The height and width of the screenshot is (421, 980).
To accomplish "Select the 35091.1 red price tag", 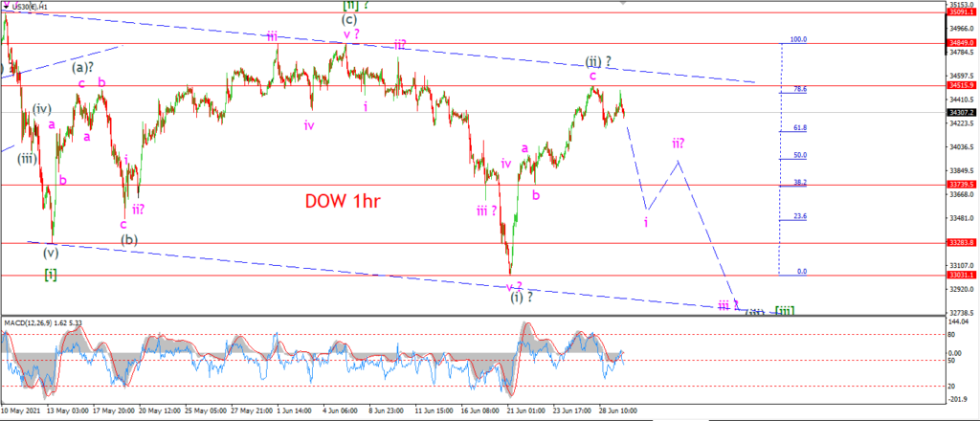I will pyautogui.click(x=959, y=11).
